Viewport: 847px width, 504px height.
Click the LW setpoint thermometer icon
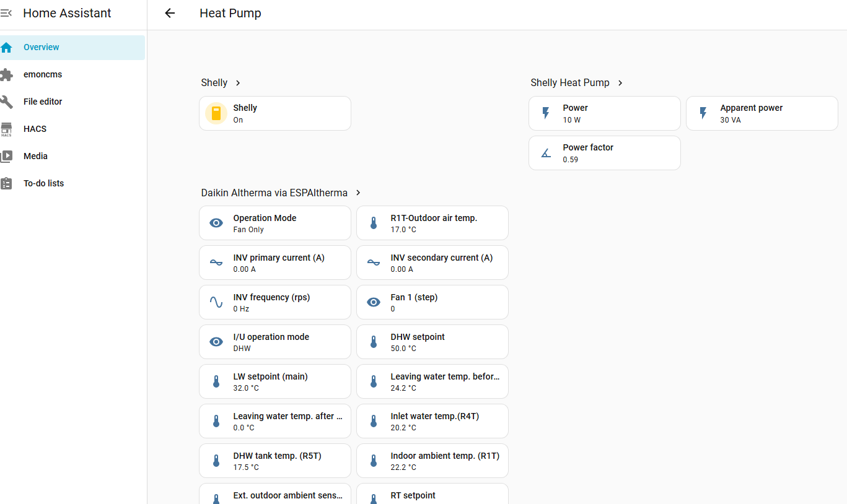click(x=216, y=382)
